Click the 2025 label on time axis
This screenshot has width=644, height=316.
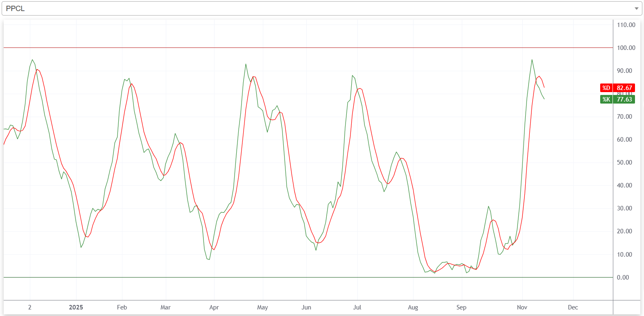(x=76, y=307)
